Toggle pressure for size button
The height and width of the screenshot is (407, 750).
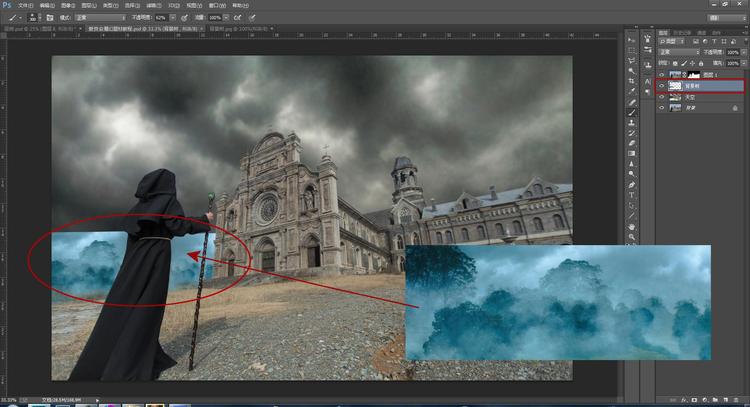coord(252,18)
